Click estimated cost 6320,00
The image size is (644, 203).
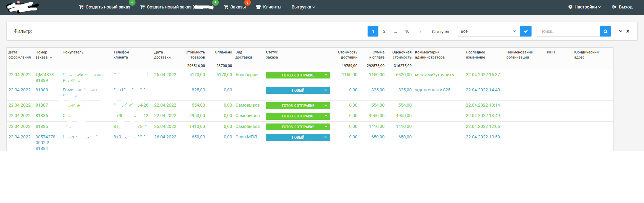tap(404, 75)
